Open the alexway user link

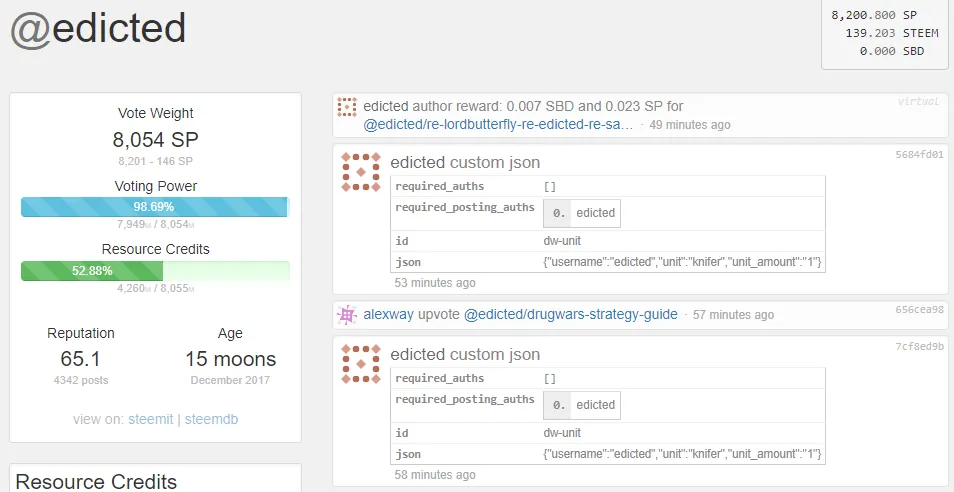click(388, 314)
